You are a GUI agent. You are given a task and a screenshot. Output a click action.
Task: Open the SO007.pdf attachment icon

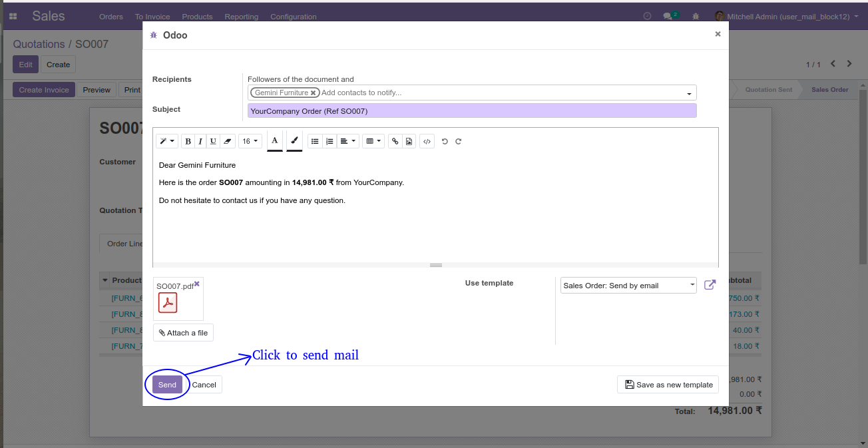pyautogui.click(x=168, y=303)
